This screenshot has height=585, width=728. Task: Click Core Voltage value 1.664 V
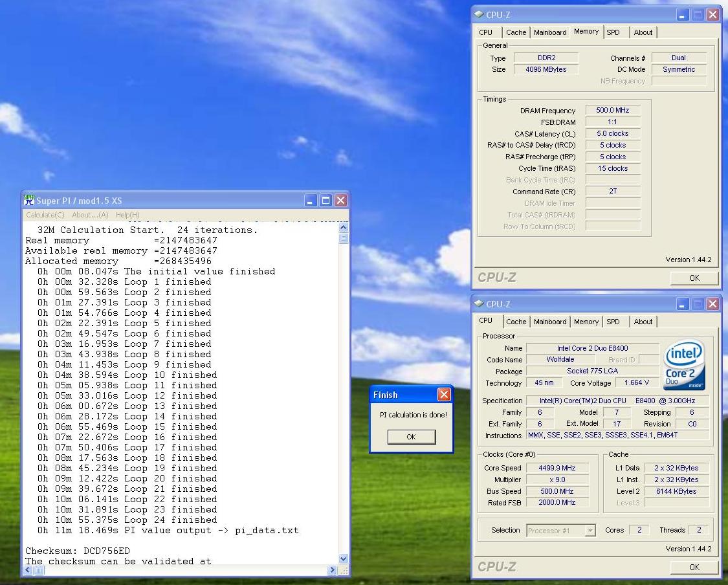coord(637,382)
